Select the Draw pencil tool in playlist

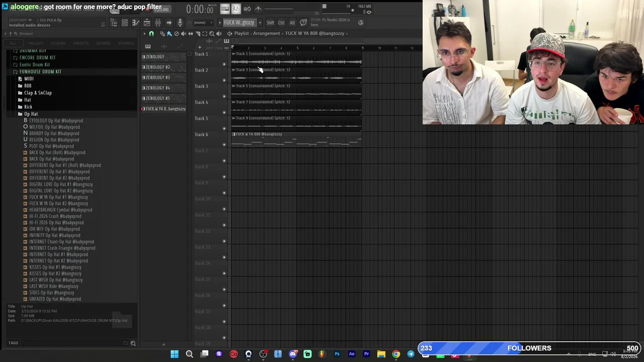[x=162, y=34]
